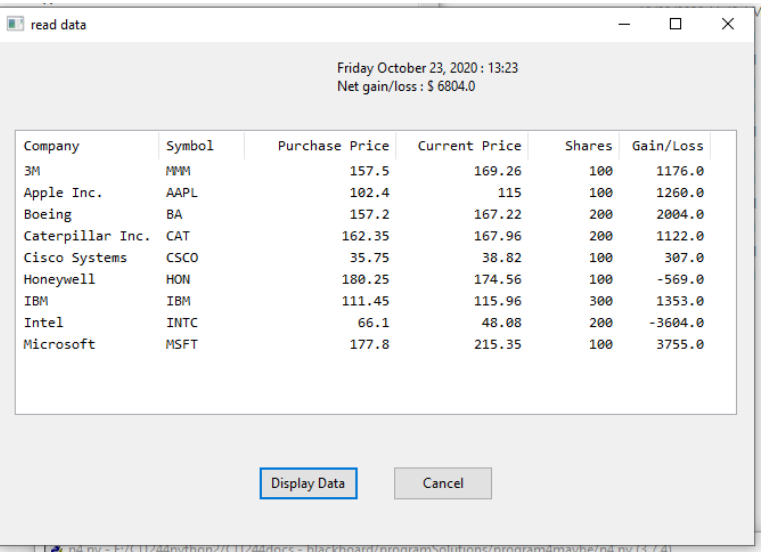Select the Intel company row

(364, 323)
